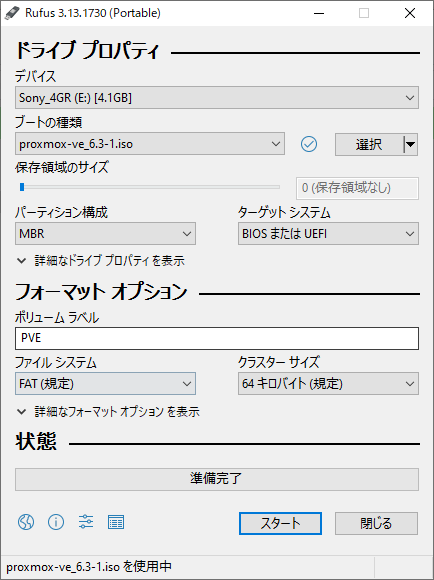Expand 詳細なフォーマット オプションを表示
The width and height of the screenshot is (434, 580).
tap(108, 412)
